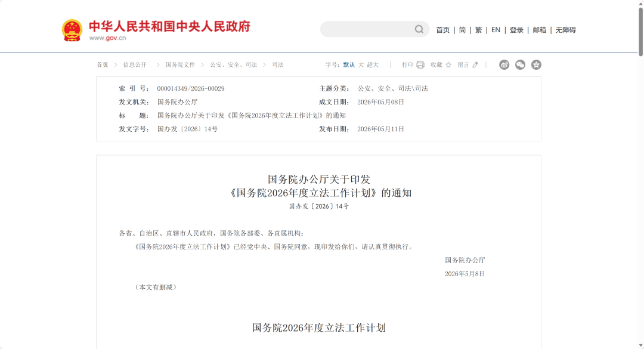Click 国办发〔2026〕14号 in metadata table
Image resolution: width=644 pixels, height=349 pixels.
coord(187,129)
